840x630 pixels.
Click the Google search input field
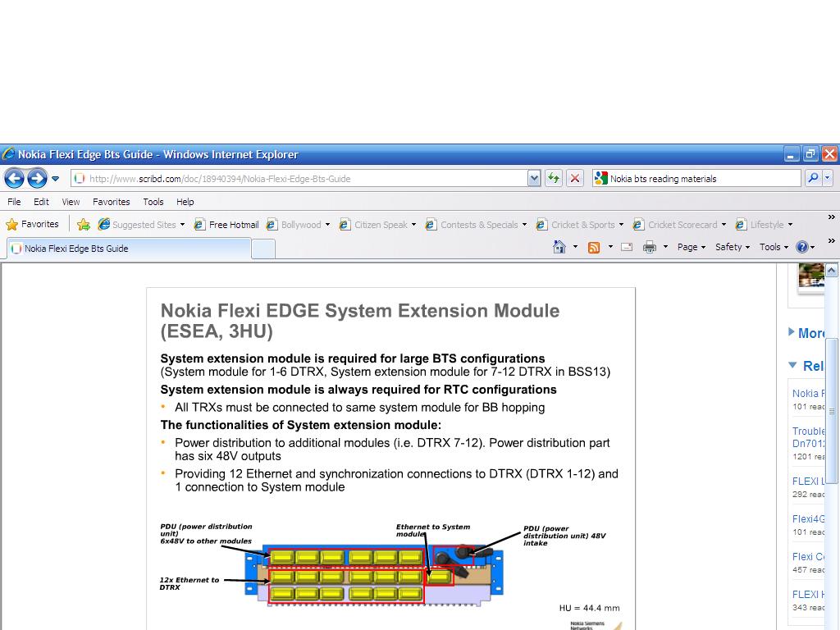point(701,178)
